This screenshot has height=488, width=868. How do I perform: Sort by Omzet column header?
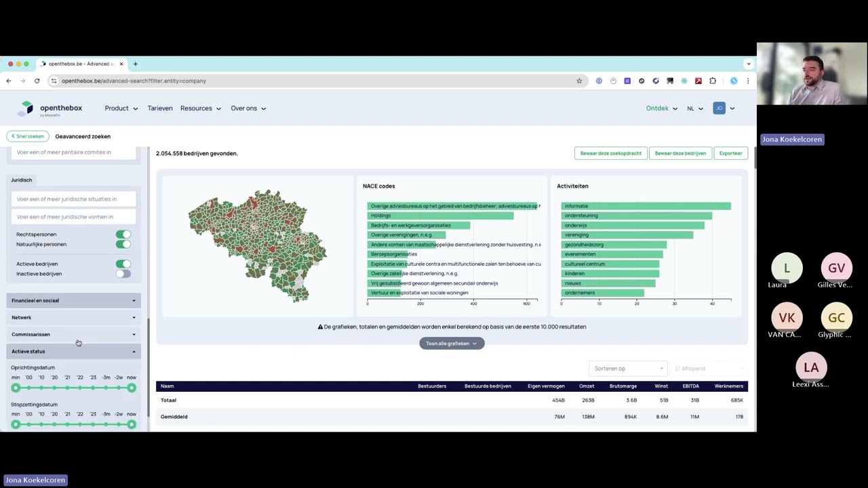coord(587,386)
